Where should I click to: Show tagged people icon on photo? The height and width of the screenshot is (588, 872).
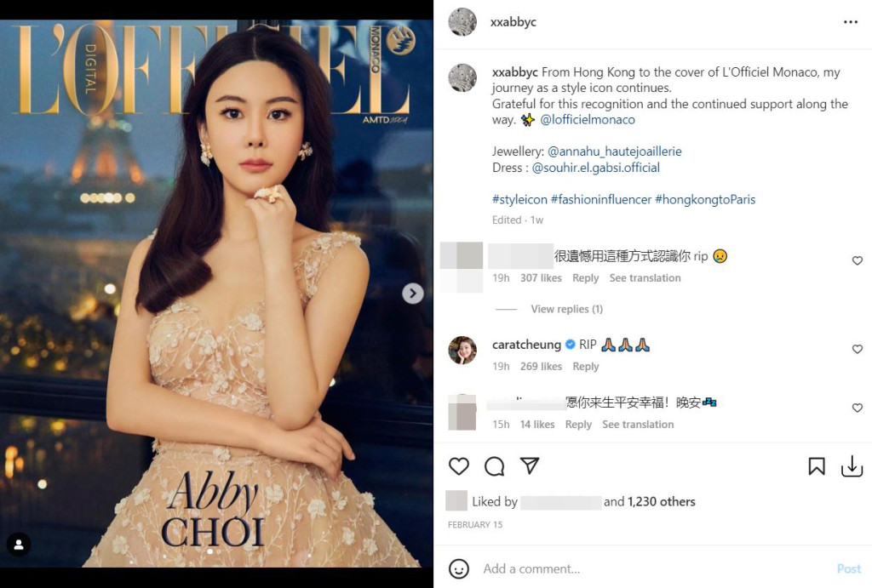(x=19, y=545)
